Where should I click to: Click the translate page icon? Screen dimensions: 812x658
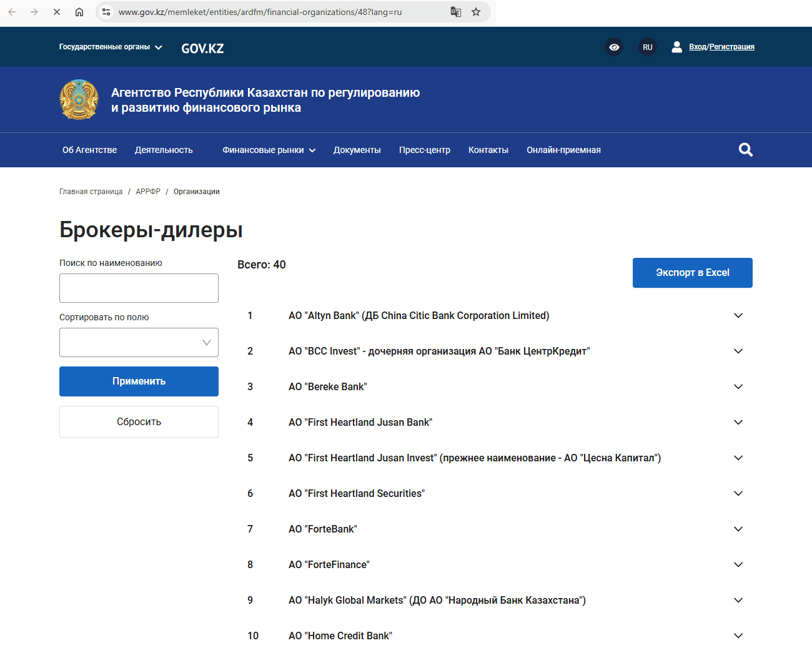pyautogui.click(x=456, y=12)
